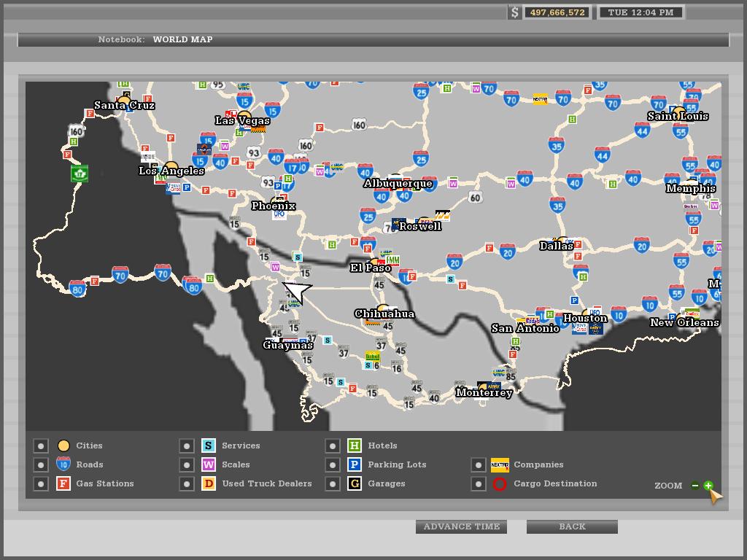Click the Nextar Companies legend icon
The width and height of the screenshot is (747, 560).
[500, 464]
